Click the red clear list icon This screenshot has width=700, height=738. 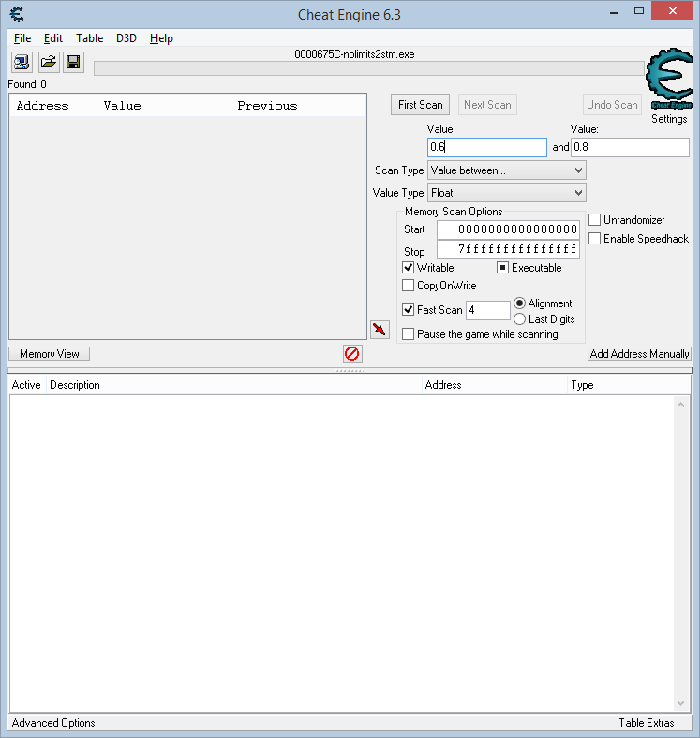(x=352, y=354)
